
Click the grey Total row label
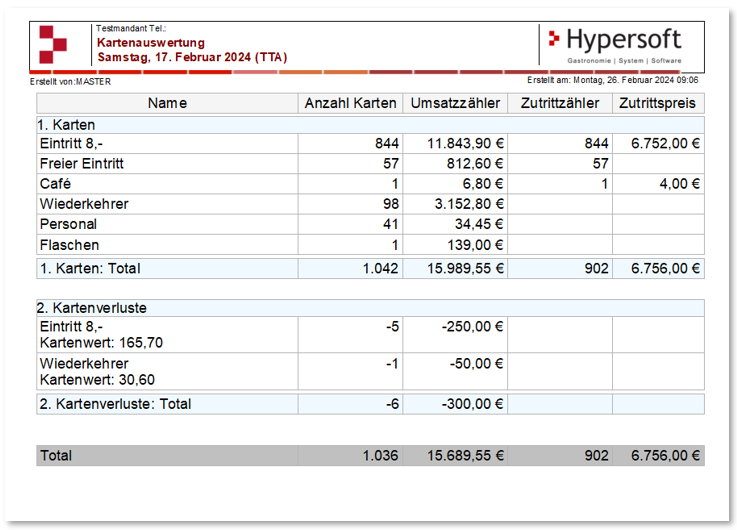[x=56, y=456]
